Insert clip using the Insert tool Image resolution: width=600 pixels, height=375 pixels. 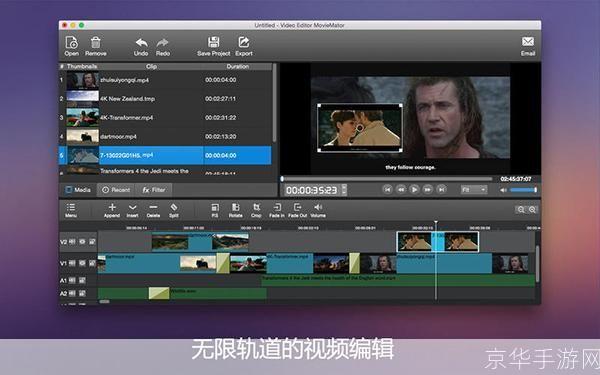pyautogui.click(x=132, y=210)
